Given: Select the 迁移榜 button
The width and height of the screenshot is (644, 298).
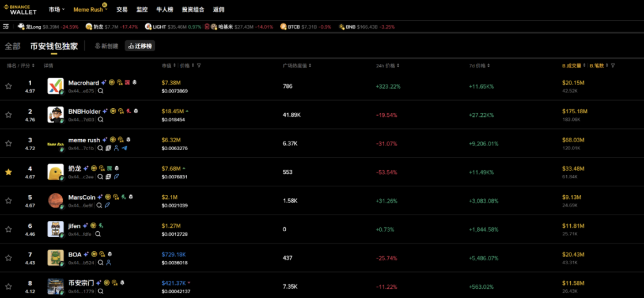Looking at the screenshot, I should [x=140, y=46].
